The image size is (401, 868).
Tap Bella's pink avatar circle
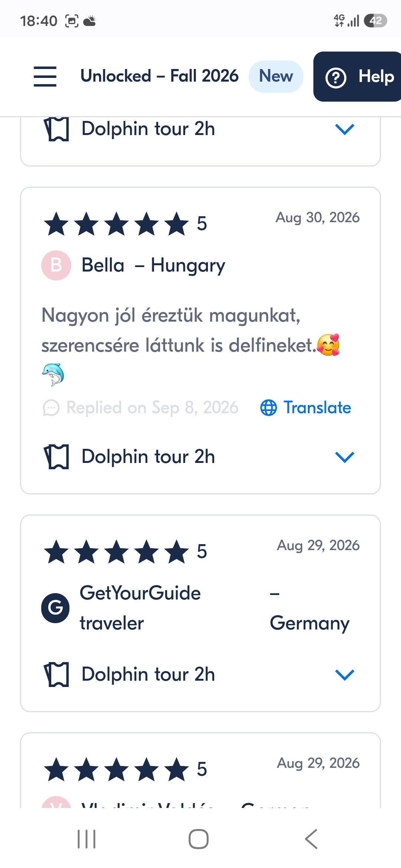56,265
